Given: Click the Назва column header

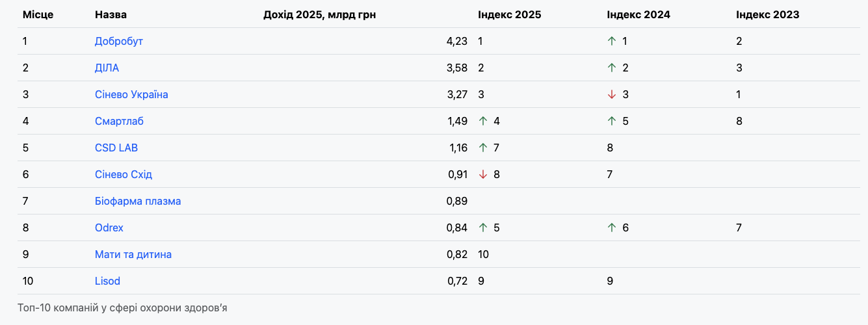Looking at the screenshot, I should (x=111, y=14).
